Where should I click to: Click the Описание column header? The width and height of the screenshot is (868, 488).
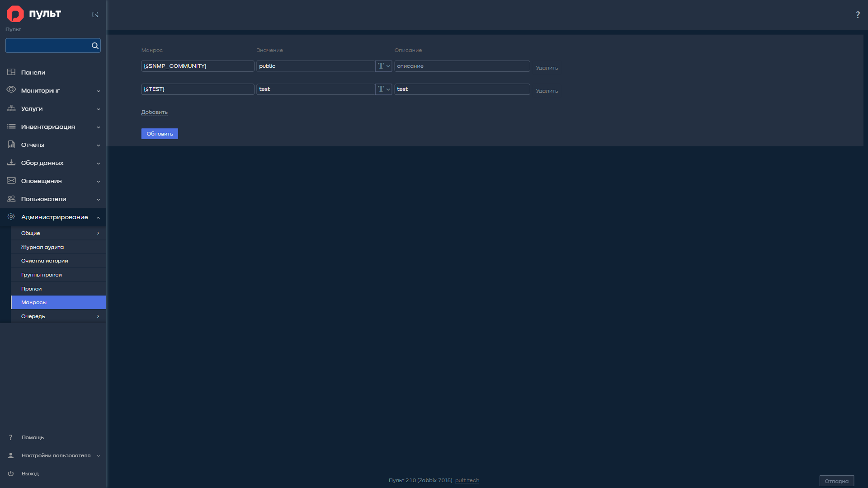pos(408,50)
